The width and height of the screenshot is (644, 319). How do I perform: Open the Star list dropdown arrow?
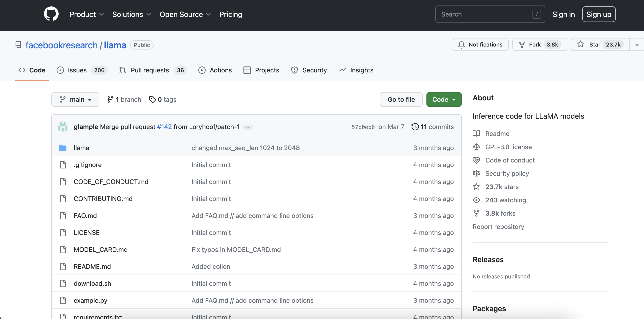click(x=637, y=45)
